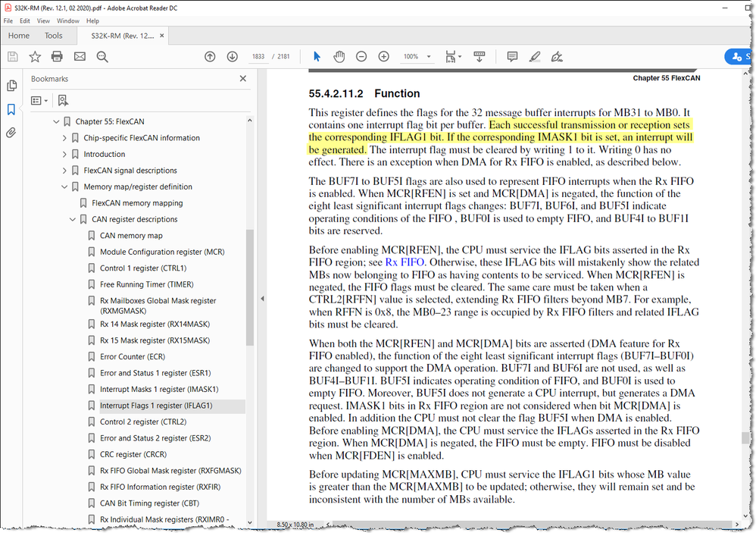This screenshot has width=756, height=533.
Task: Open CAN memory map bookmark
Action: click(131, 235)
